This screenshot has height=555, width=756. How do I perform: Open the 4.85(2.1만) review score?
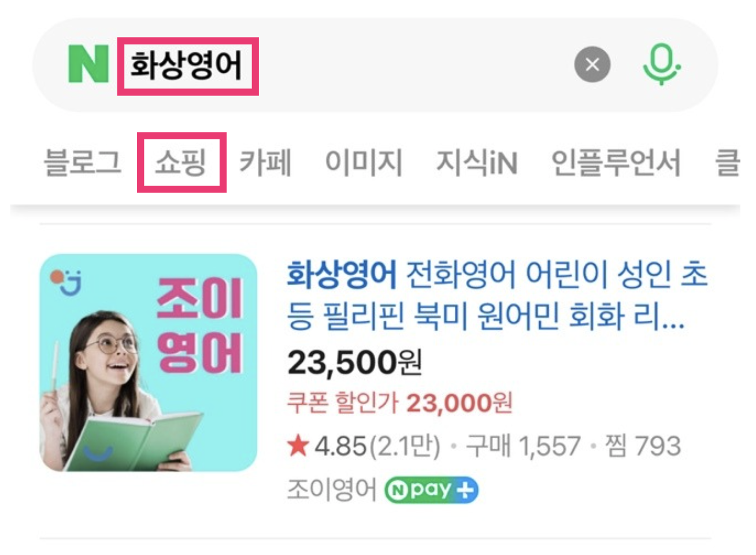click(x=377, y=446)
